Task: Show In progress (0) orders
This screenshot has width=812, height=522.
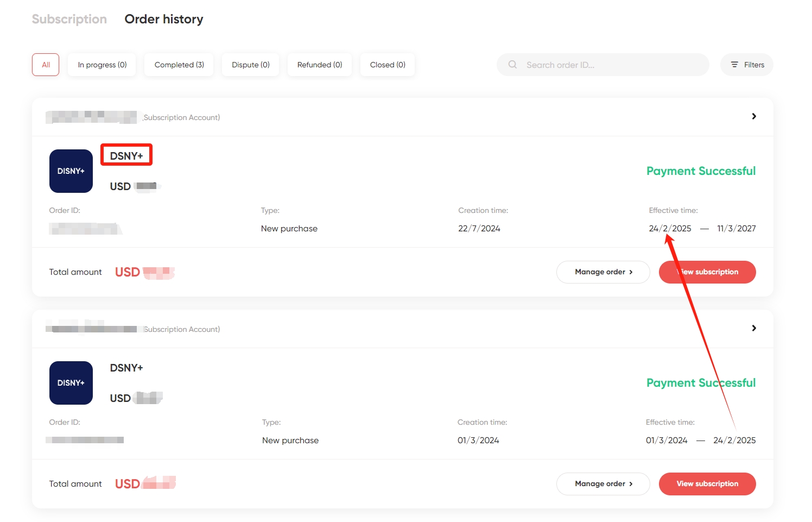Action: (102, 65)
